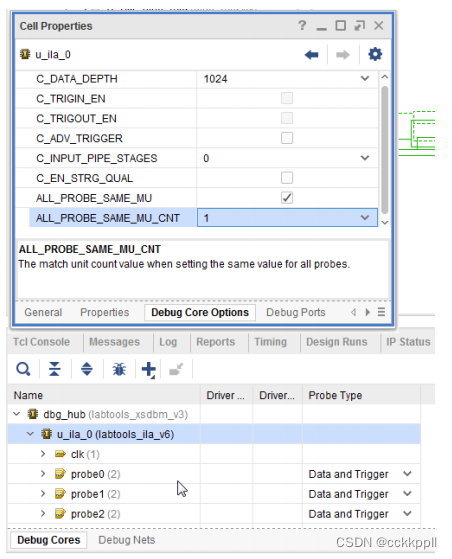This screenshot has width=452, height=559.
Task: Open C_INPUT_PIPE_STAGES dropdown
Action: pyautogui.click(x=365, y=158)
